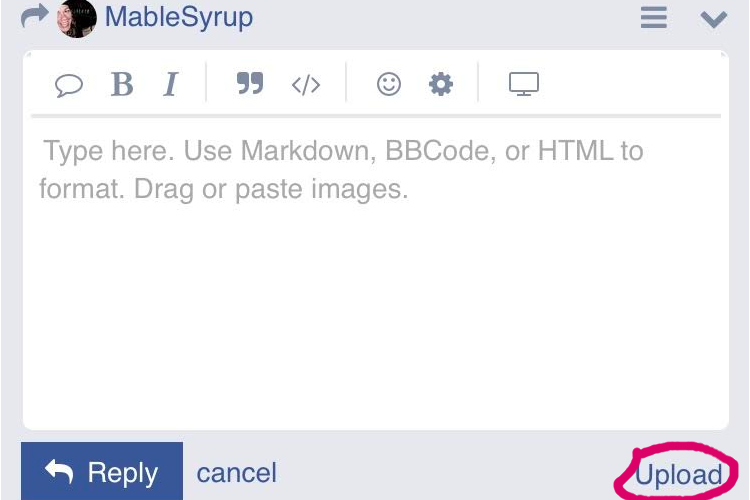
Task: Toggle bold formatting with B icon
Action: [x=122, y=84]
